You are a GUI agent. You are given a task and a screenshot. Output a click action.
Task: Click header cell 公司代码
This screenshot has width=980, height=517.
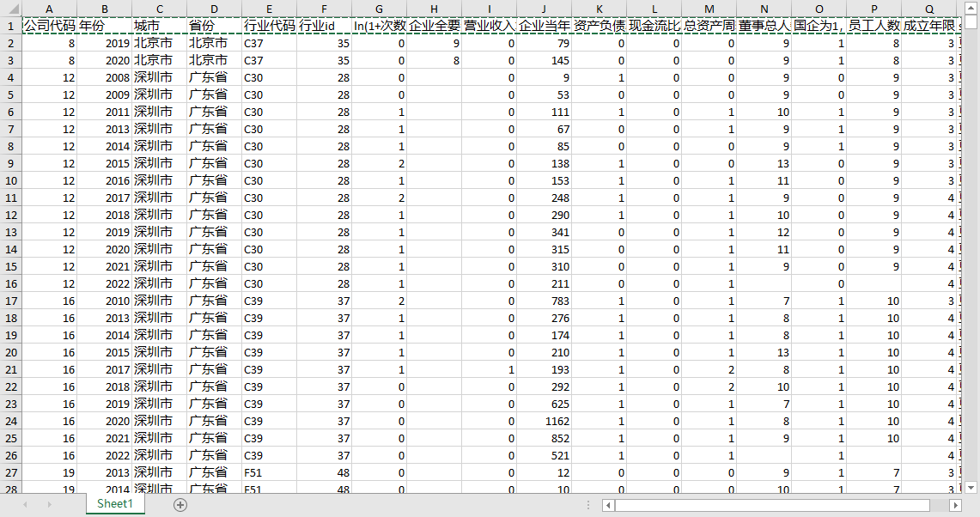click(49, 27)
